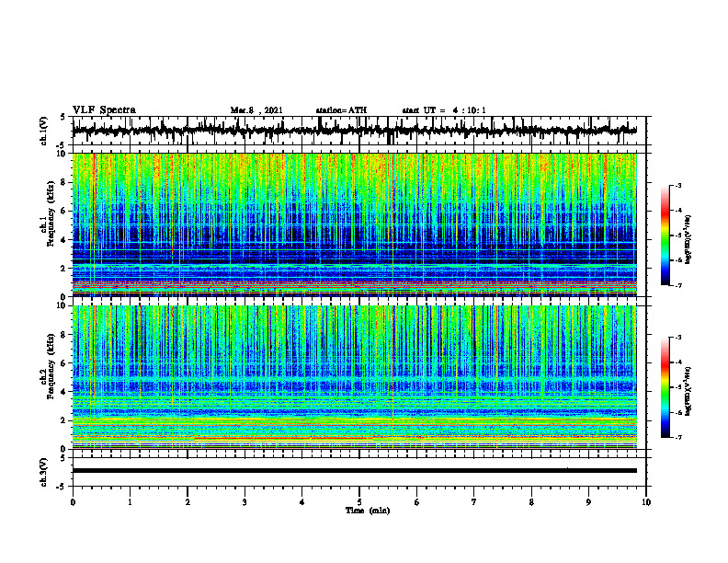728x563 pixels.
Task: Click the ch.1 colorbar log(PSD) label
Action: tap(688, 240)
